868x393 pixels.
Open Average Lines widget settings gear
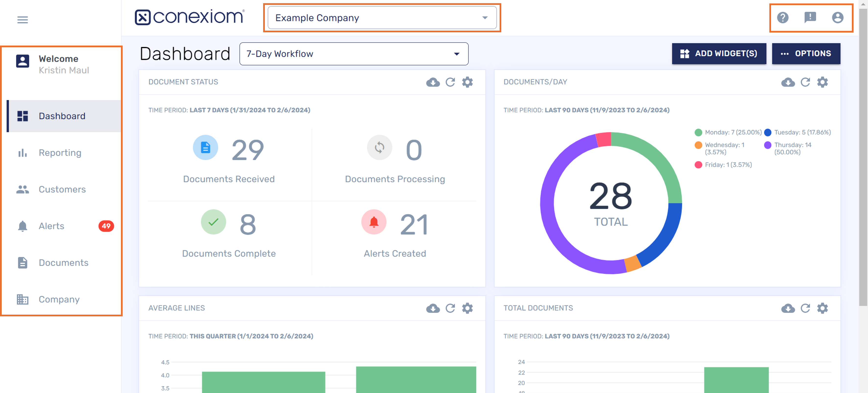[x=467, y=308]
